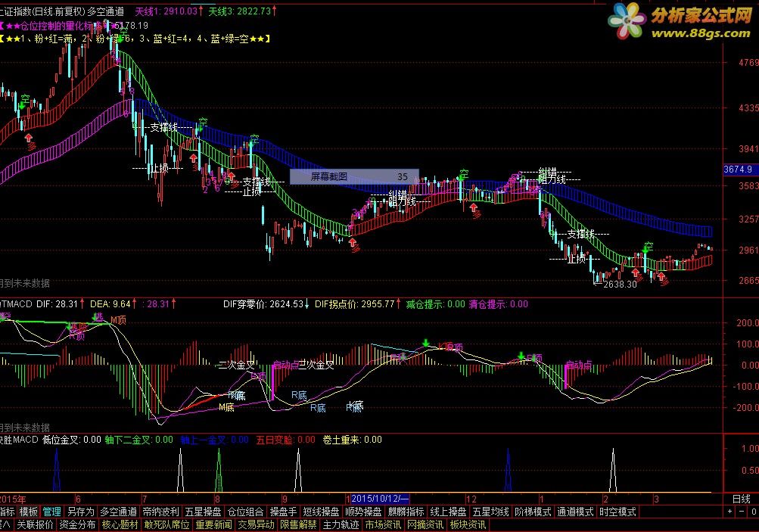Screen dimensions: 759x532
Task: Open 核心题材 info tab
Action: (120, 524)
